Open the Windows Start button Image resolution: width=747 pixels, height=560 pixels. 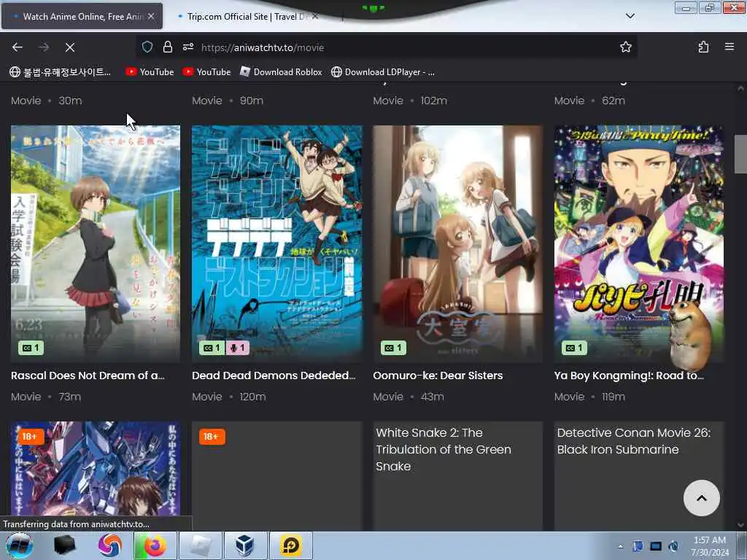tap(19, 545)
